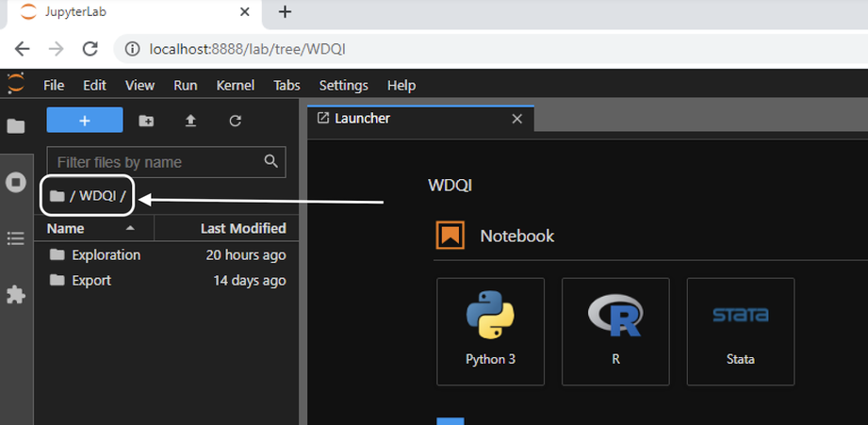868x425 pixels.
Task: Launch a Stata notebook
Action: pyautogui.click(x=740, y=331)
